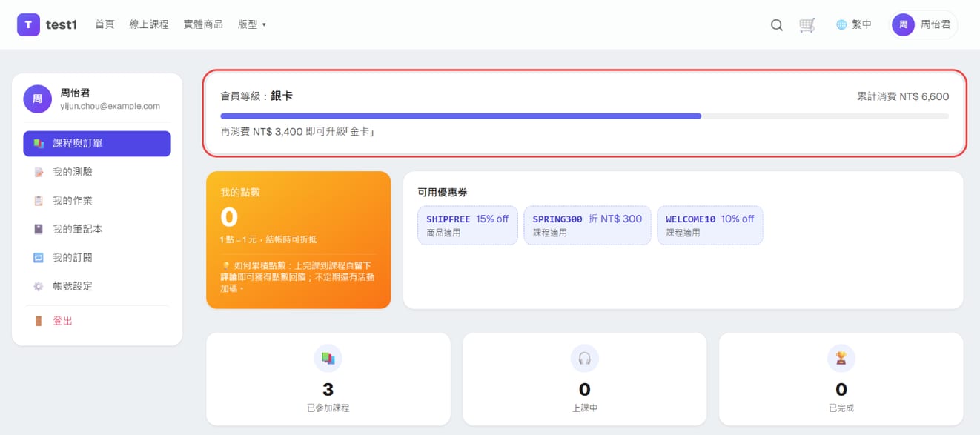Click the 帳號設定 gear icon
Screen dimensions: 980x435
coord(39,286)
